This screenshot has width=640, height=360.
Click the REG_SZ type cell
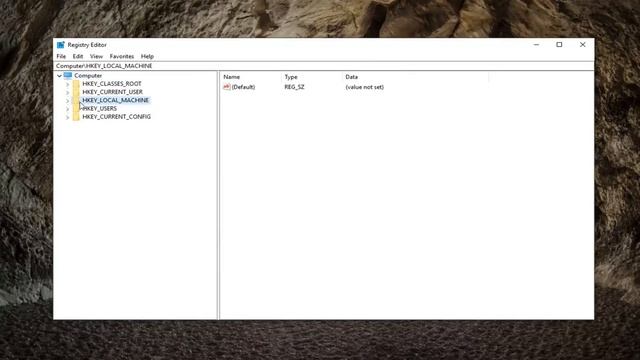(x=294, y=87)
